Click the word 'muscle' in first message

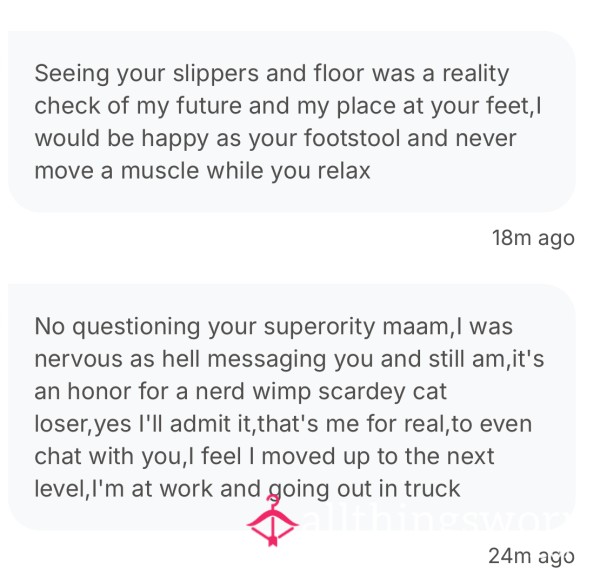tap(160, 171)
